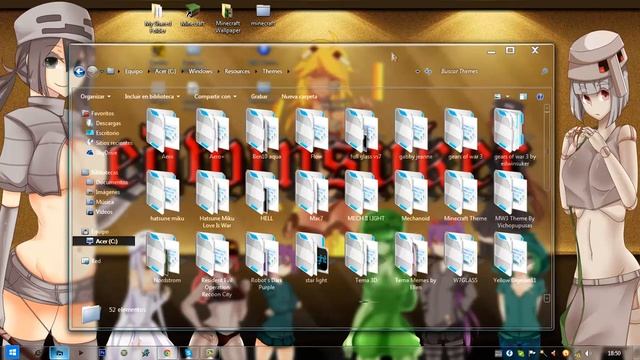
Task: Select the Tema Memes folder
Action: 415,261
